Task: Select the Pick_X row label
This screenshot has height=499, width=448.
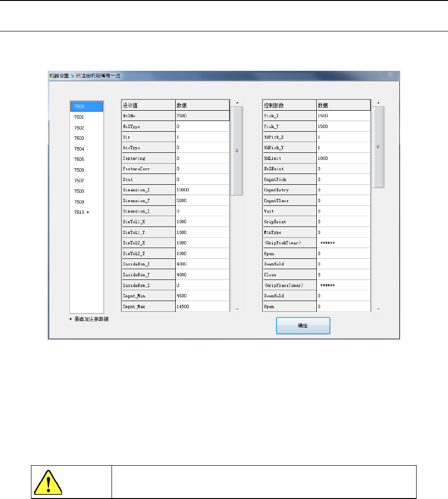Action: pyautogui.click(x=290, y=116)
